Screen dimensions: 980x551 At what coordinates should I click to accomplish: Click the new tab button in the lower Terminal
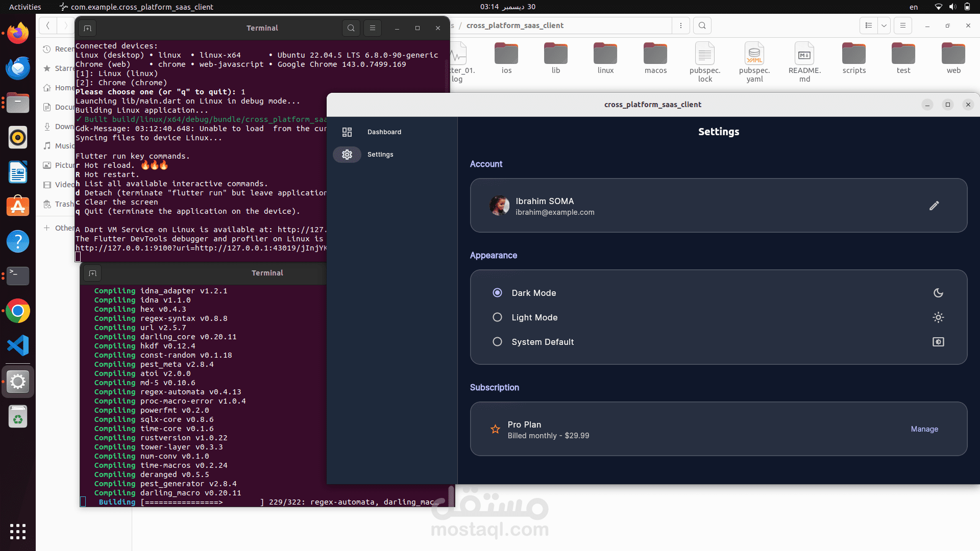(x=92, y=273)
